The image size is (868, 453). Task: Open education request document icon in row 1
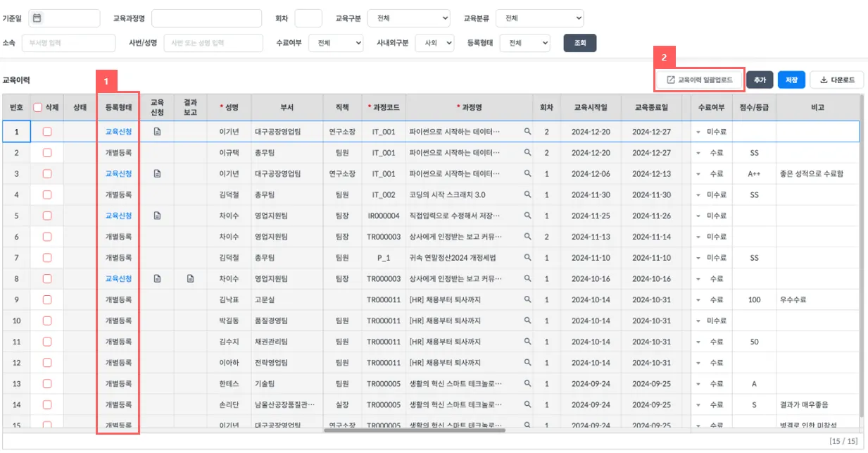point(157,131)
